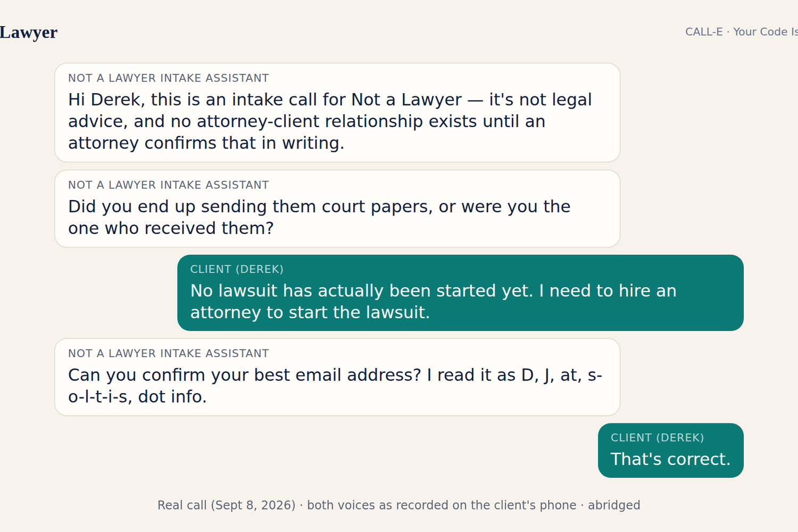
Task: Click the text "o-l-t-i-s, dot info."
Action: point(137,397)
